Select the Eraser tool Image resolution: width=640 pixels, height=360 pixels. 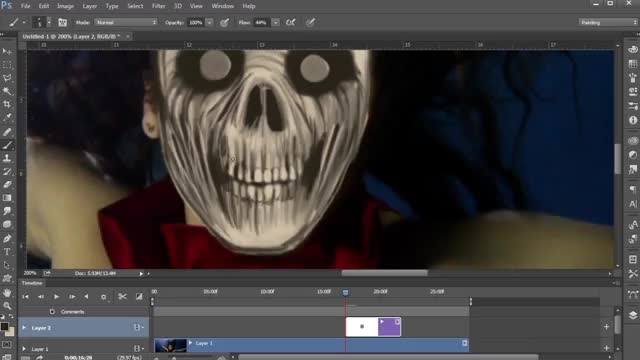(x=7, y=184)
